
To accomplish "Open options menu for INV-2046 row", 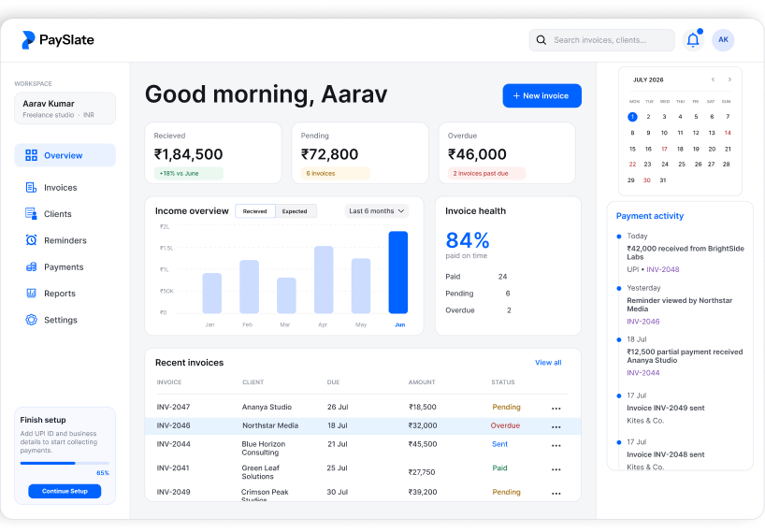I will click(556, 427).
